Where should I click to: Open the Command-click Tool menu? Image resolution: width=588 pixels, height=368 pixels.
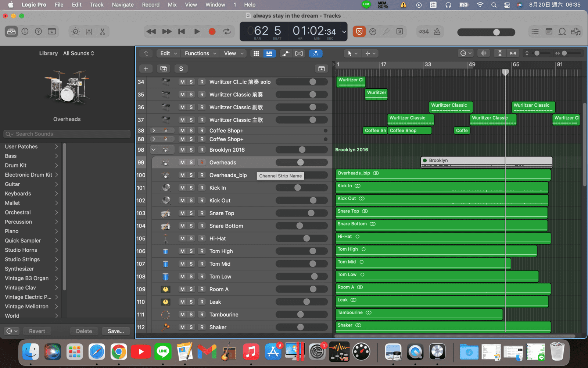tap(370, 53)
